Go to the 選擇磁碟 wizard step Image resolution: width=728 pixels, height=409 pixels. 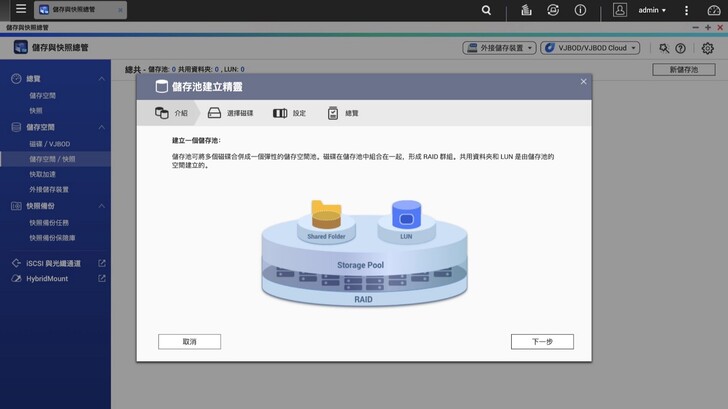(x=230, y=113)
